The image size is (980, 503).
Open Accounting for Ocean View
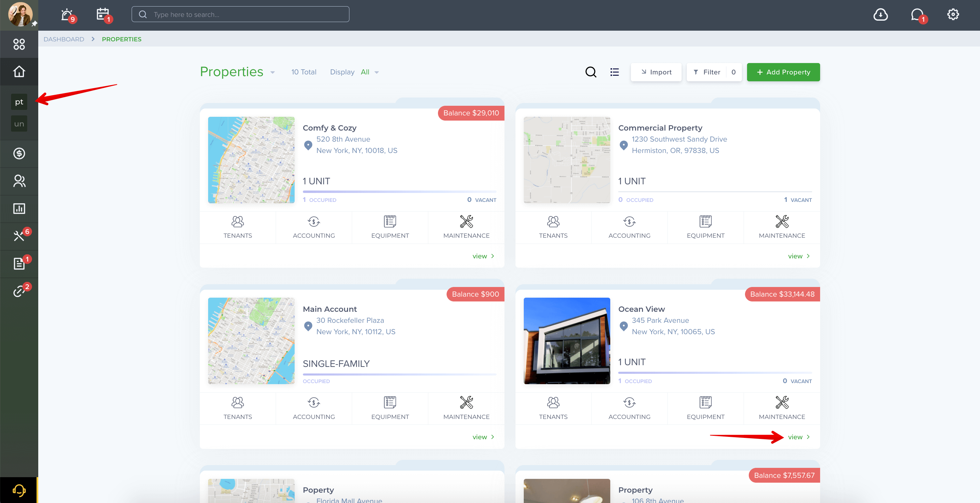(629, 408)
